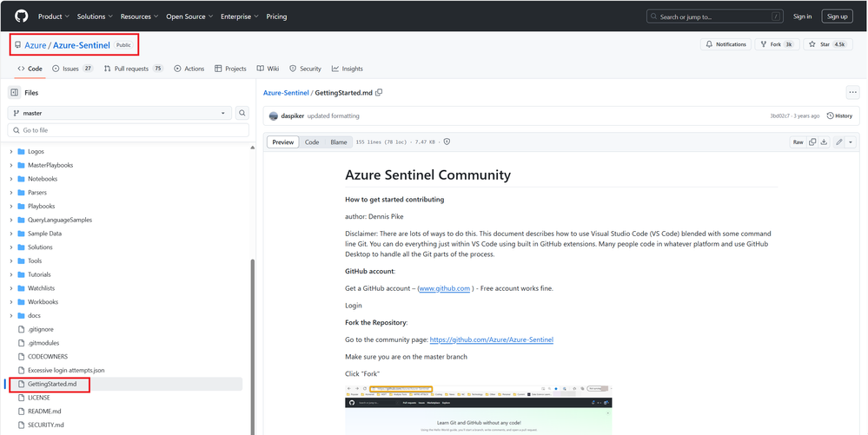
Task: Open the symbols shield icon after file size
Action: tap(447, 142)
